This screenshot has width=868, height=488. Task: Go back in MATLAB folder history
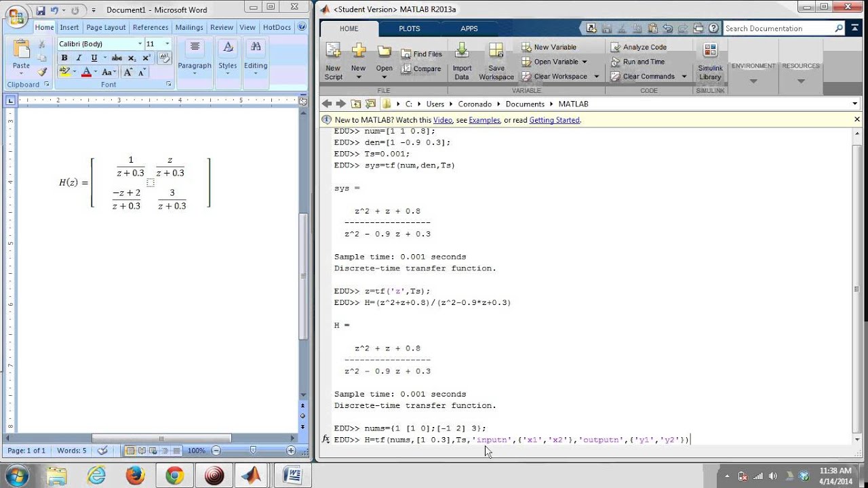click(x=327, y=104)
